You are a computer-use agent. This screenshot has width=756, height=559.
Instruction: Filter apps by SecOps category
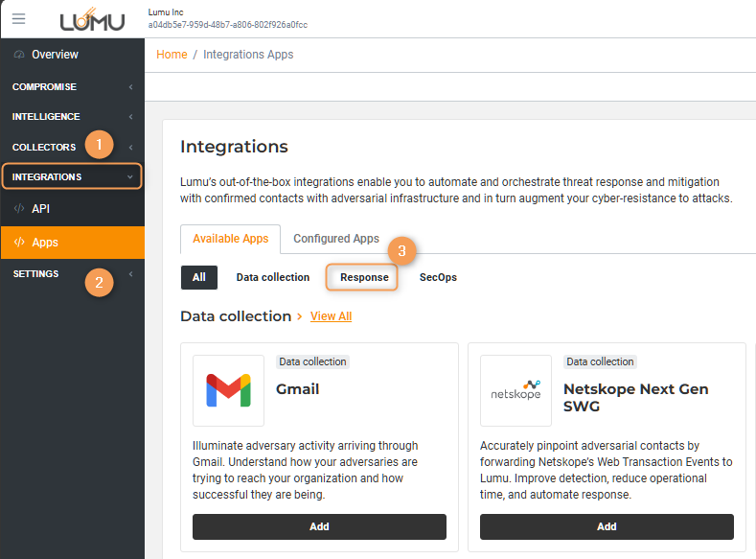pyautogui.click(x=438, y=277)
